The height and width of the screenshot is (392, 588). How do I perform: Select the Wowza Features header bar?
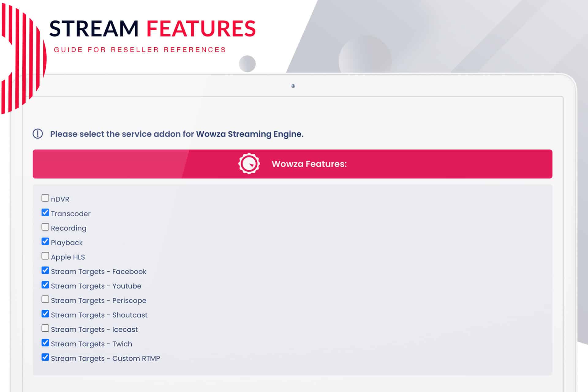click(x=292, y=164)
